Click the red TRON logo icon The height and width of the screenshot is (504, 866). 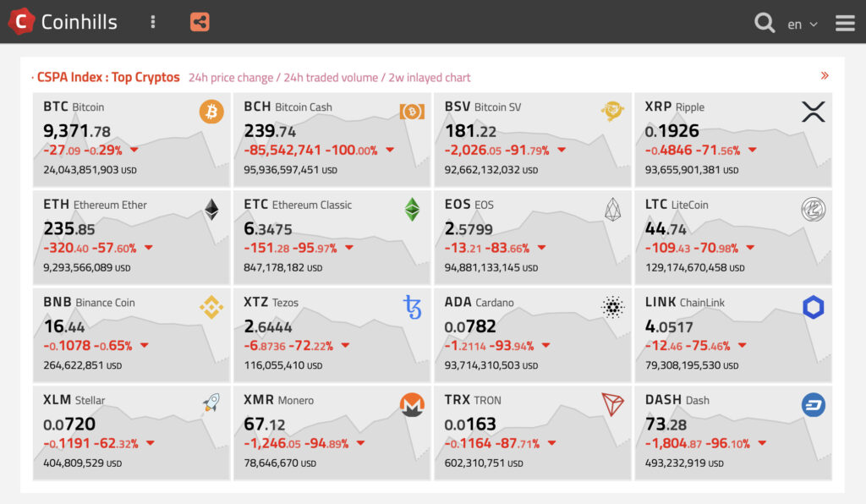point(612,404)
